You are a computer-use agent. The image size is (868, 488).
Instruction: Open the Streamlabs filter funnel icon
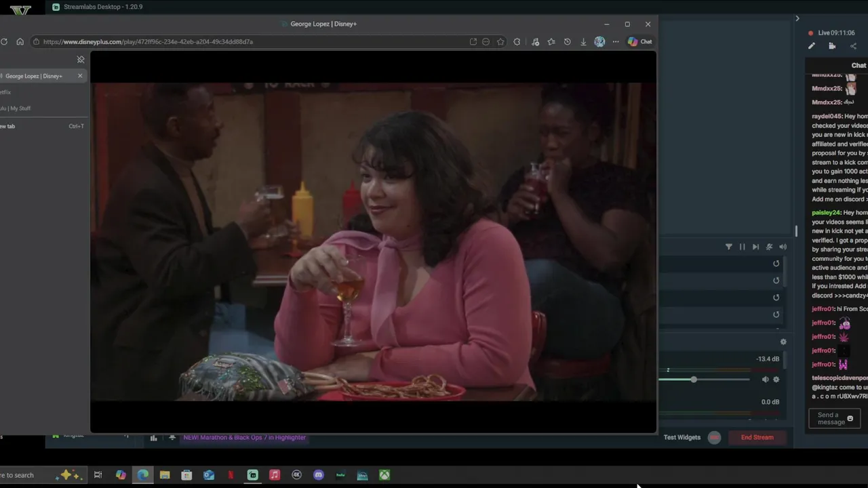(729, 247)
